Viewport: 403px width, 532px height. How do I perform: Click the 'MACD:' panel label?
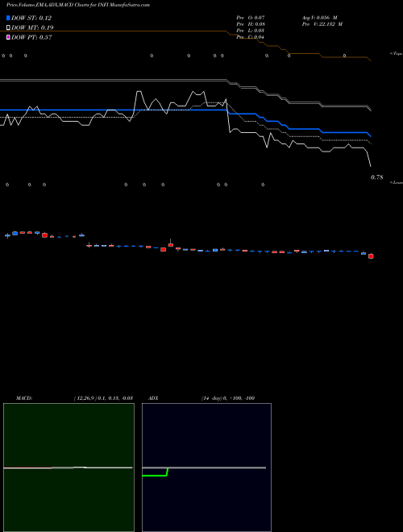point(24,398)
